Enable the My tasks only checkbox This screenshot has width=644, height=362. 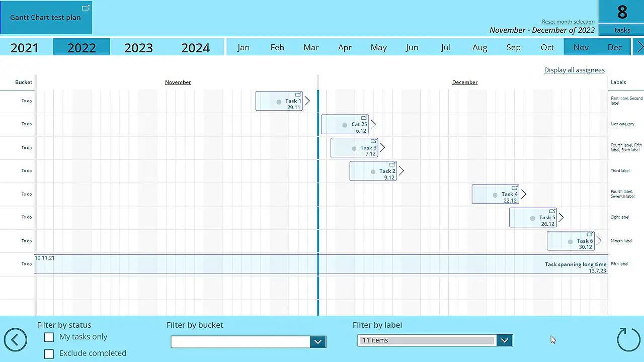[49, 337]
